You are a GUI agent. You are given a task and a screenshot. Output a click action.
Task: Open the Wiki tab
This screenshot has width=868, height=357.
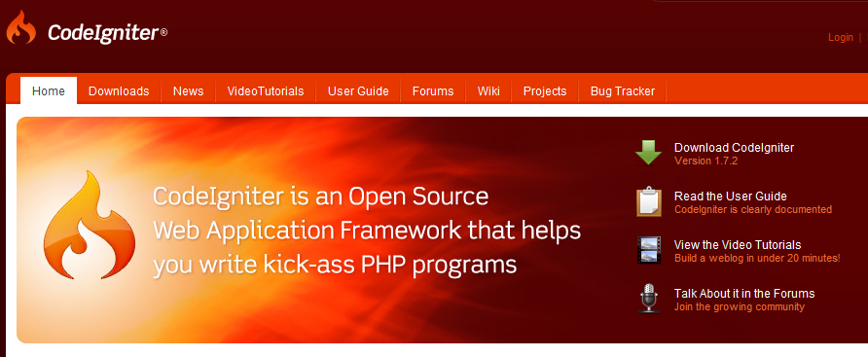pos(488,91)
